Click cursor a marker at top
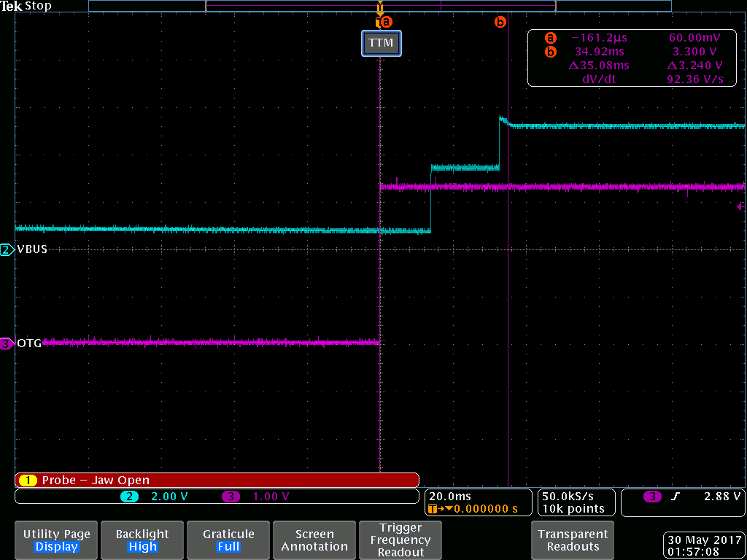 [387, 22]
